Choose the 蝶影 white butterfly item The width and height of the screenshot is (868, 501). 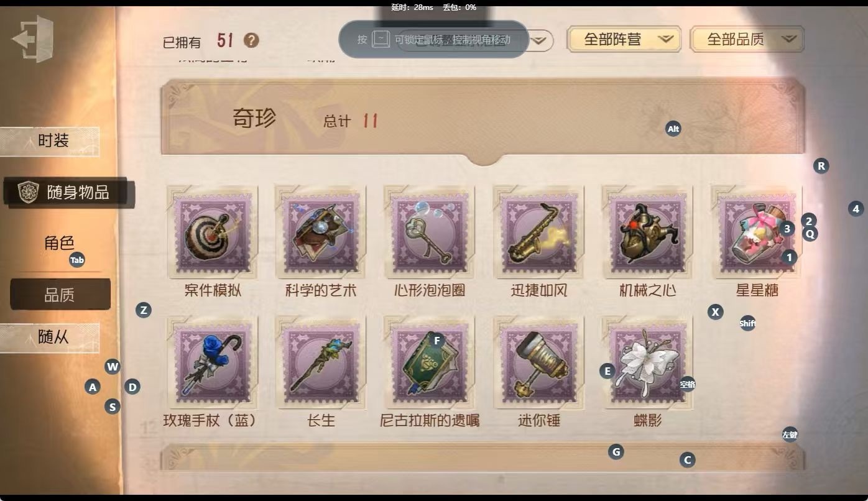pos(647,362)
